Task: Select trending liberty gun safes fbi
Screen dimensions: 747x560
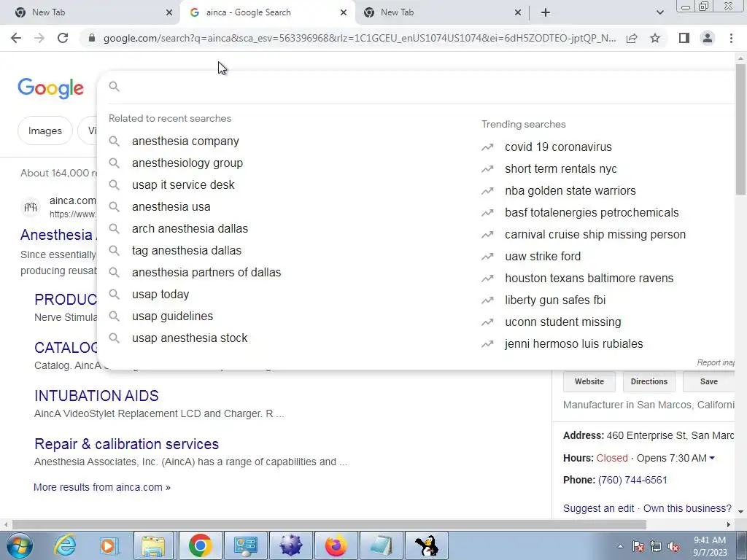Action: (x=555, y=300)
